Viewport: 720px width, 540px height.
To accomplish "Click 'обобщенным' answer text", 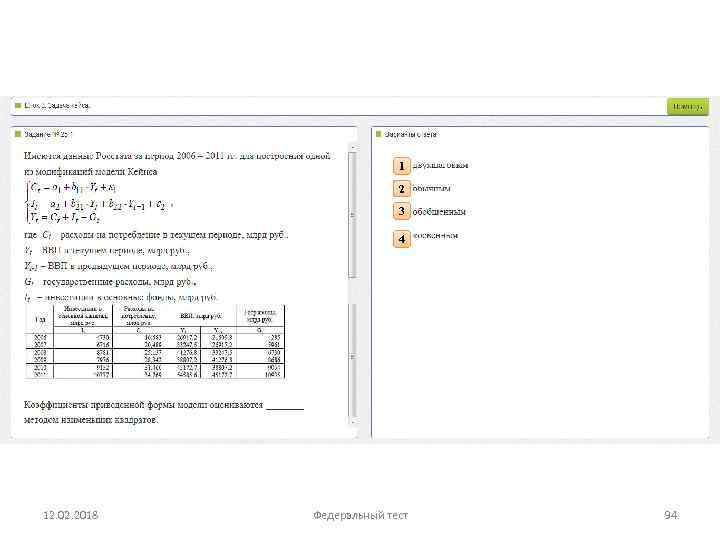I will coord(439,212).
